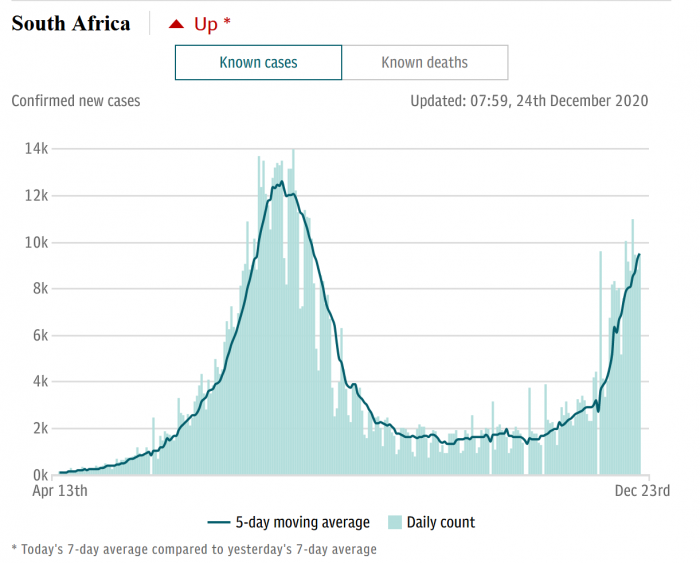Select the Known cases tab
The image size is (700, 563).
(x=258, y=63)
